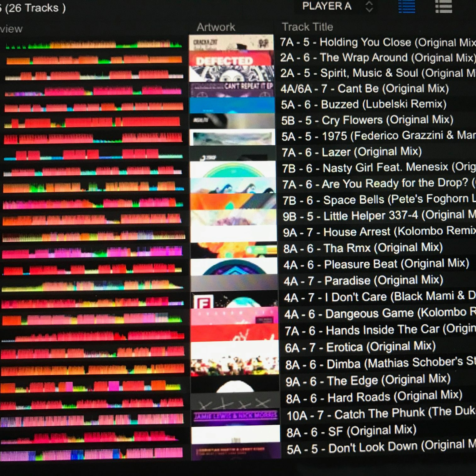Select track Lazer (Original Mix)
Screen dimensions: 476x476
352,152
